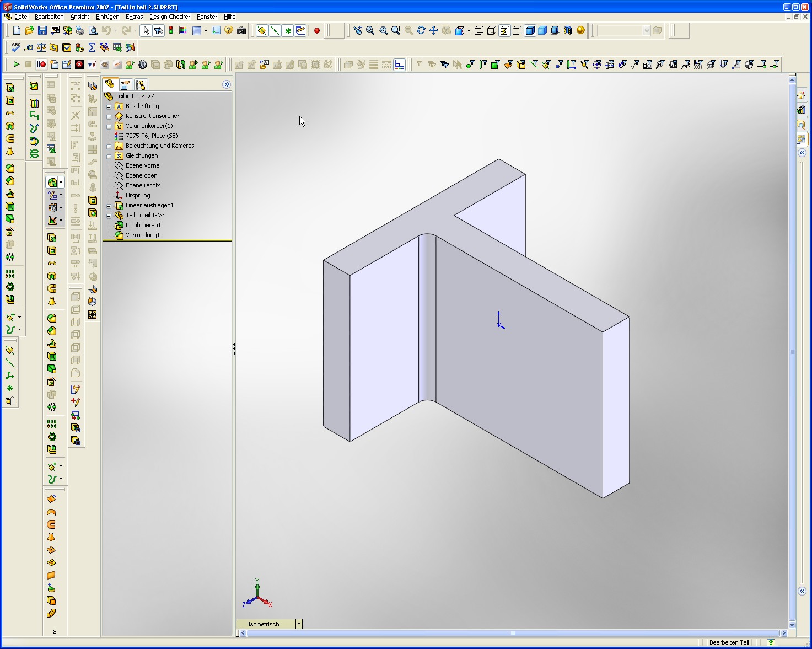Open the Extras menu
This screenshot has width=812, height=649.
(135, 17)
